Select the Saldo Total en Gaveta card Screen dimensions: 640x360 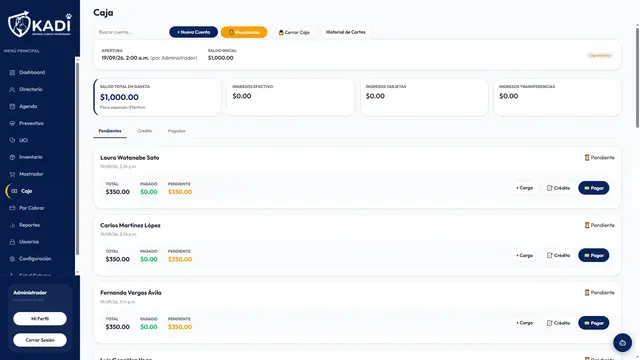[158, 97]
